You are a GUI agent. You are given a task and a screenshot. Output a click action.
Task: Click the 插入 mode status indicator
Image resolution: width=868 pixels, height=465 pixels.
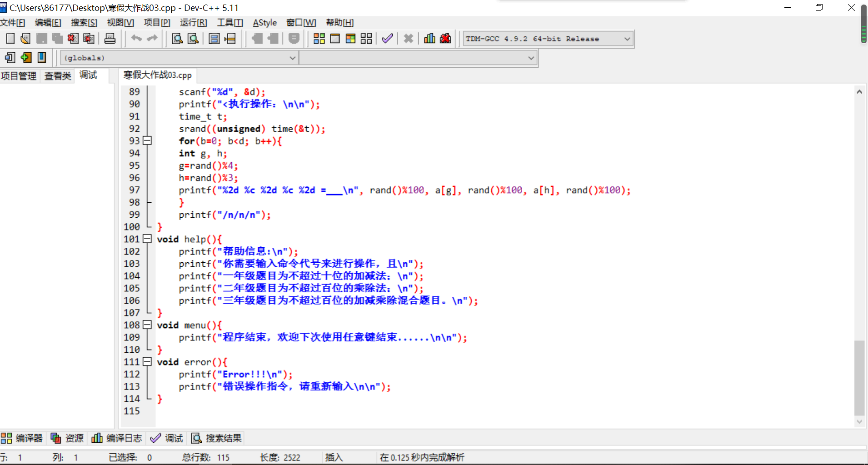(334, 457)
